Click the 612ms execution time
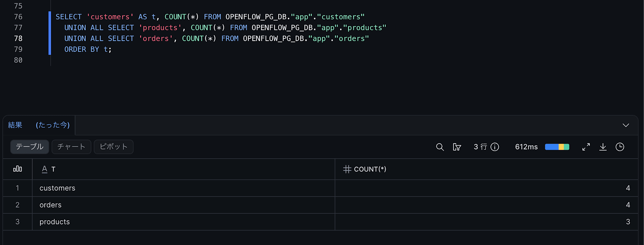Image resolution: width=644 pixels, height=245 pixels. click(x=526, y=147)
